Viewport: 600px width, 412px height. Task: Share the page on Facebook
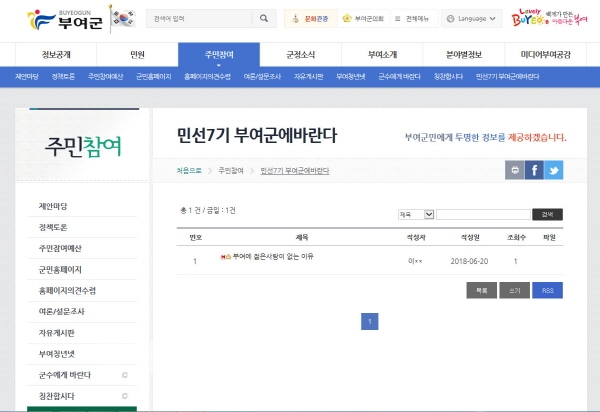click(534, 170)
